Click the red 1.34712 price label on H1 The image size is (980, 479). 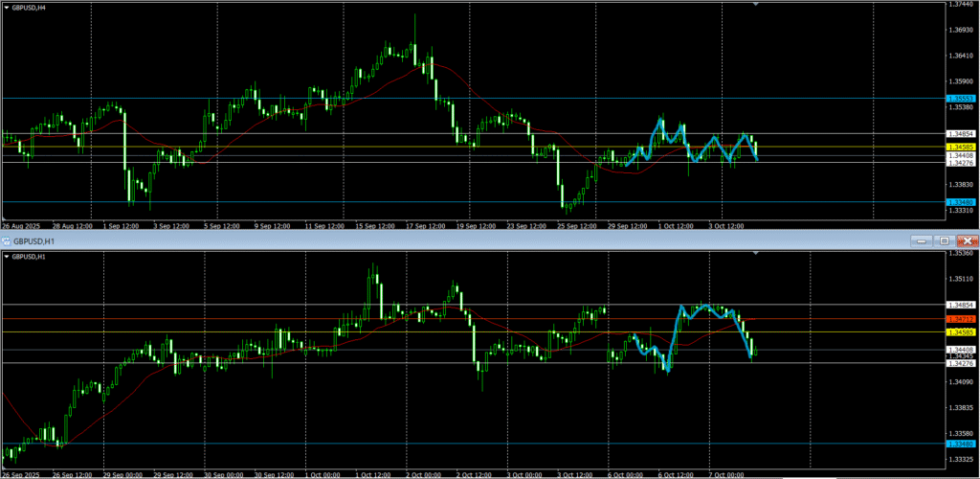[960, 318]
